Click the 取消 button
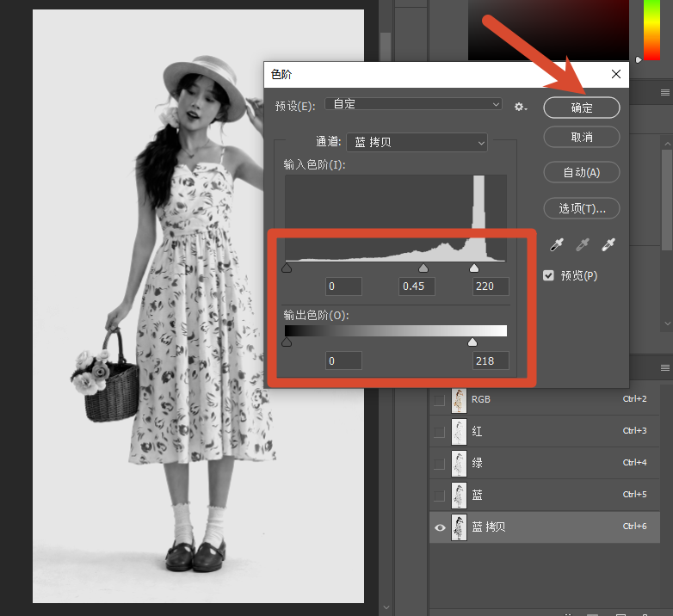 pos(582,137)
